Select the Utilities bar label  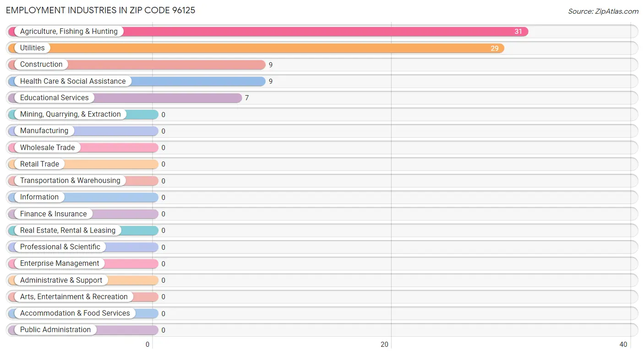click(x=32, y=48)
